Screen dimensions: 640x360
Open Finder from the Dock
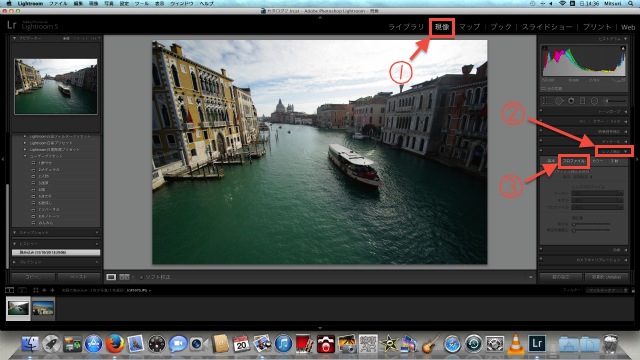(29, 343)
